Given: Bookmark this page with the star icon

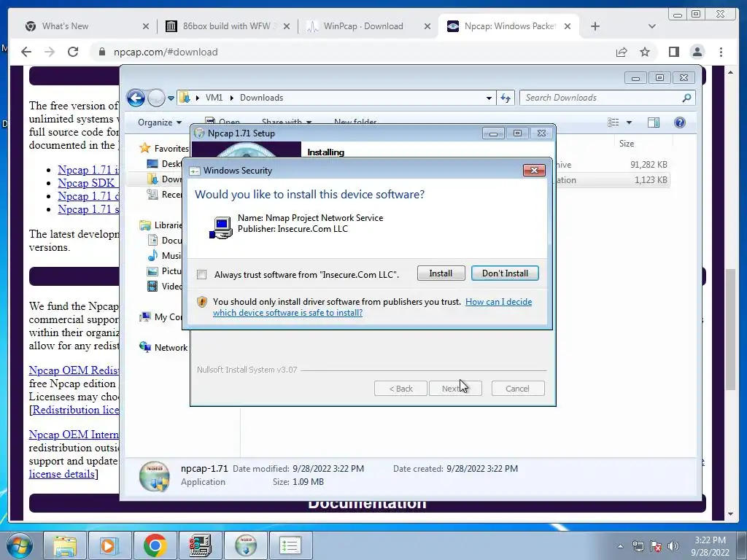Looking at the screenshot, I should pyautogui.click(x=645, y=52).
